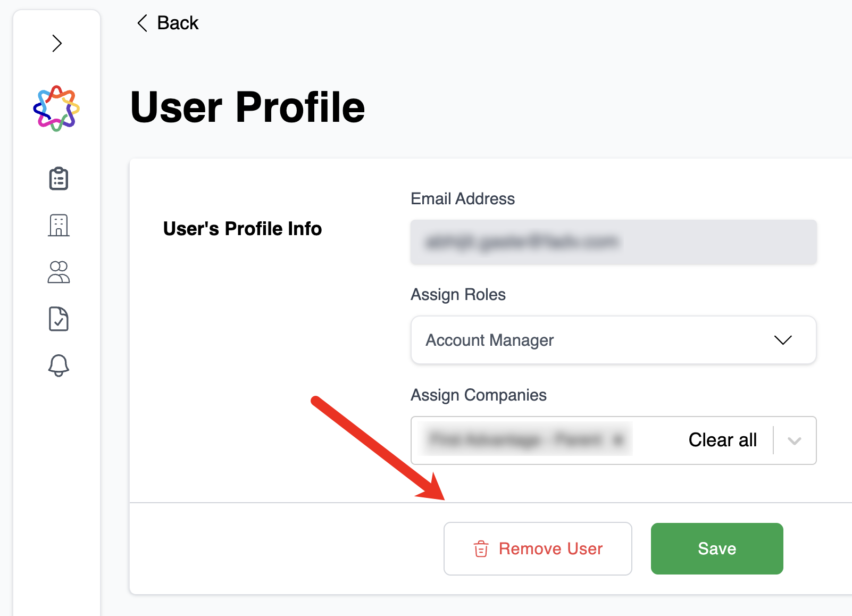Click the Assign Roles chevron arrow
This screenshot has height=616, width=852.
(783, 340)
